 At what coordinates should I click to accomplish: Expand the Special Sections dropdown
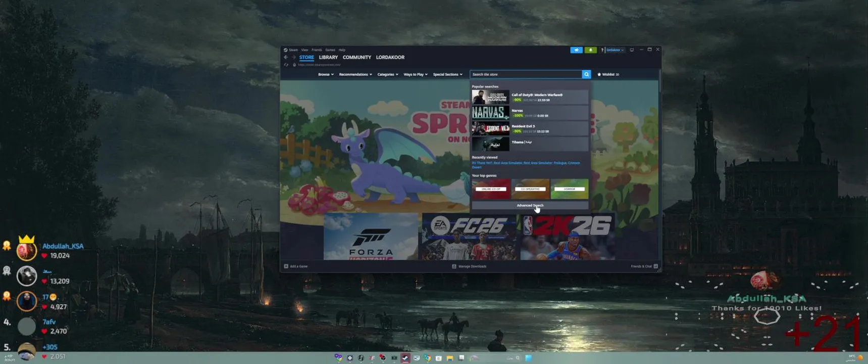coord(447,74)
